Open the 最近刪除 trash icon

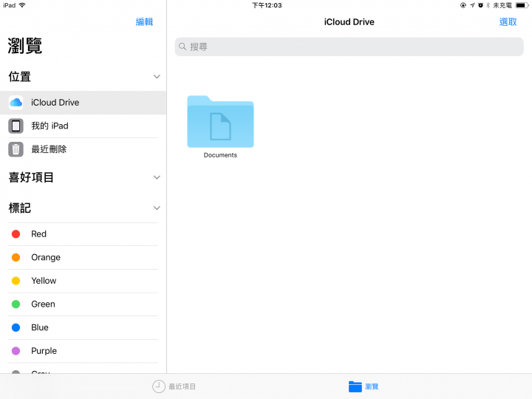pyautogui.click(x=16, y=149)
